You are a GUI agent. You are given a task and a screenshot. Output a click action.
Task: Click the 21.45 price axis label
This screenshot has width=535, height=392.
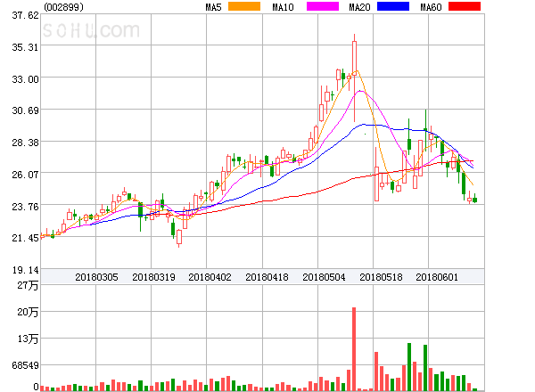pyautogui.click(x=25, y=238)
